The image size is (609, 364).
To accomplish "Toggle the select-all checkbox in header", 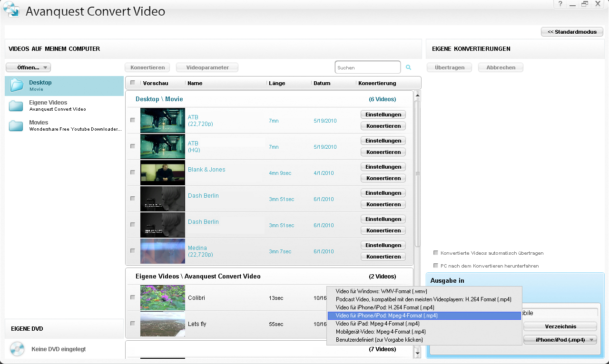I will tap(133, 83).
